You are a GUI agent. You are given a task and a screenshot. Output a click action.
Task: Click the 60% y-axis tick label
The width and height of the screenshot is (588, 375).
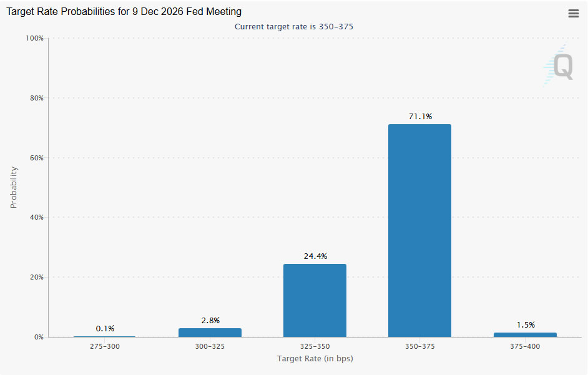(36, 158)
